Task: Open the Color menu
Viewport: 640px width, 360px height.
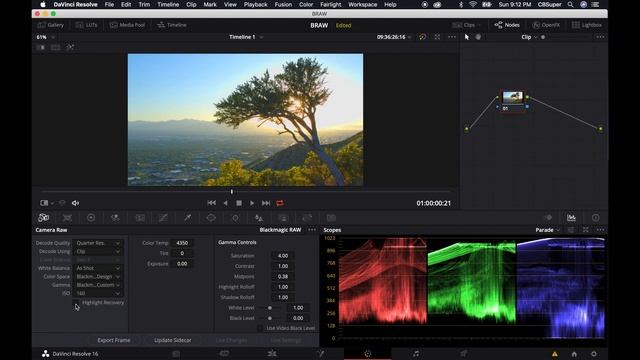Action: click(306, 4)
